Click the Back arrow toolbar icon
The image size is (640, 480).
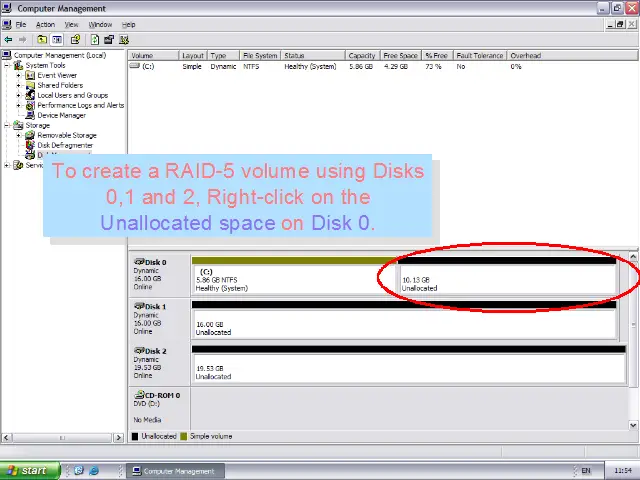point(8,40)
